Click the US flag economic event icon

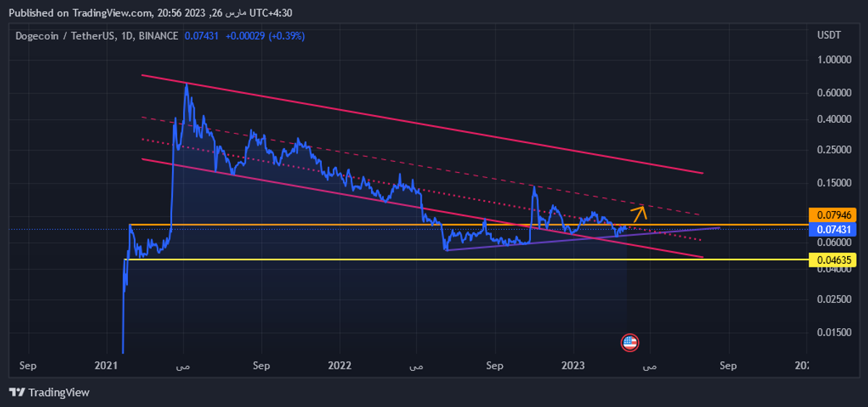(630, 343)
